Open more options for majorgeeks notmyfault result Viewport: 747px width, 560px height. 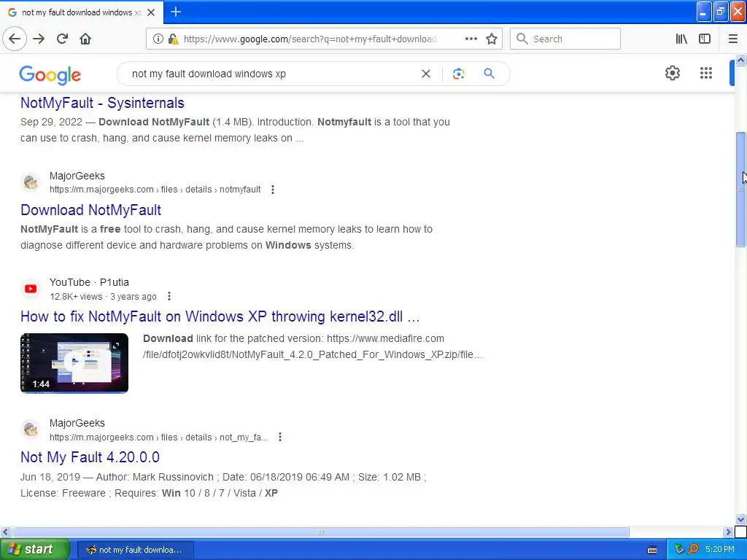click(273, 190)
